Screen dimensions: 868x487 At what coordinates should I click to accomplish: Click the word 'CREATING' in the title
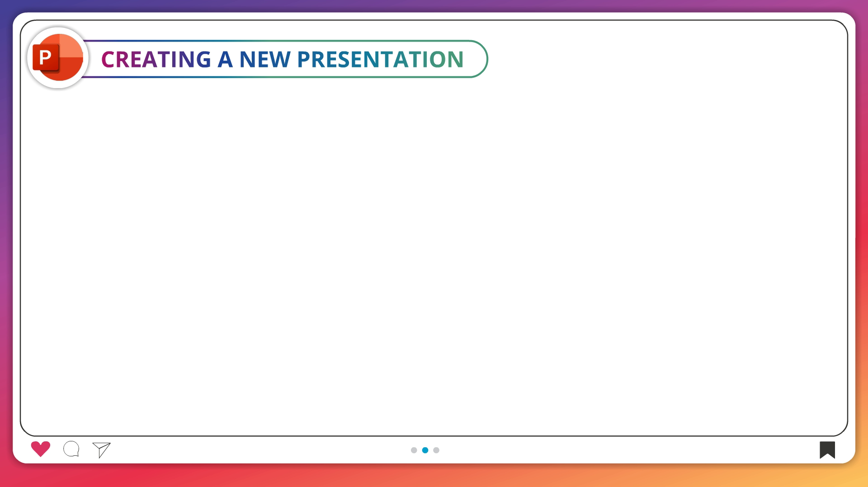pos(156,59)
